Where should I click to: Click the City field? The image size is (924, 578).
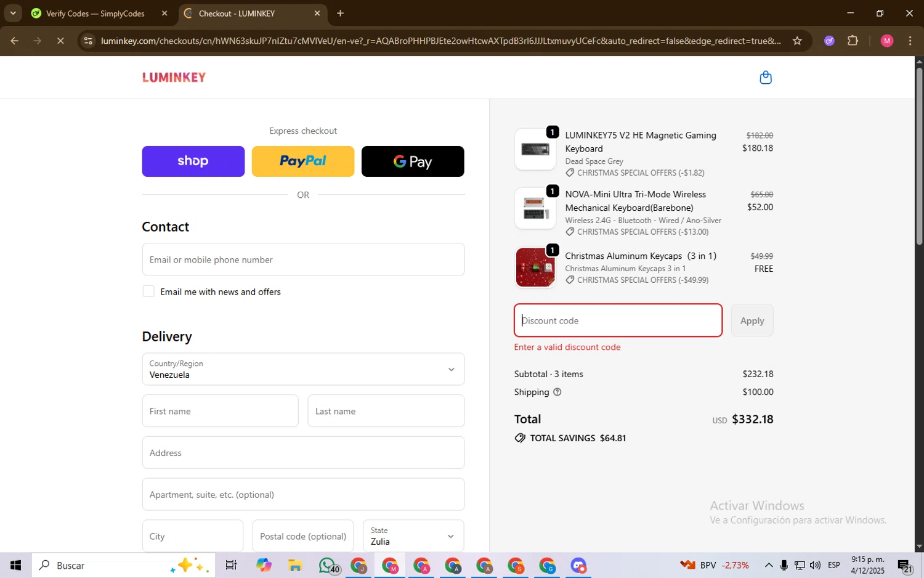(x=193, y=536)
